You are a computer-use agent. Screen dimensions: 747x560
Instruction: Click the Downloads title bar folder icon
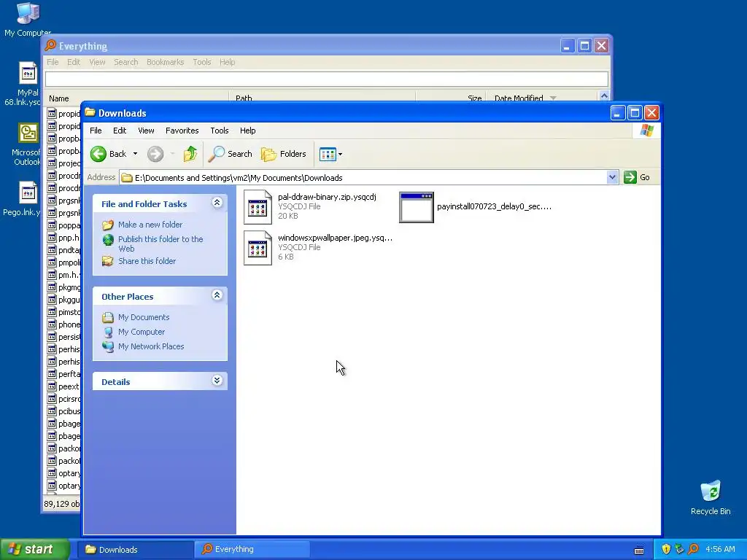[90, 112]
